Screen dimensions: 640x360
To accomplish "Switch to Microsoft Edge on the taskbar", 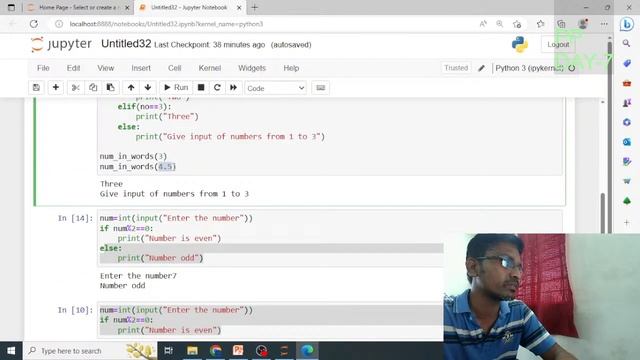I will coord(307,351).
